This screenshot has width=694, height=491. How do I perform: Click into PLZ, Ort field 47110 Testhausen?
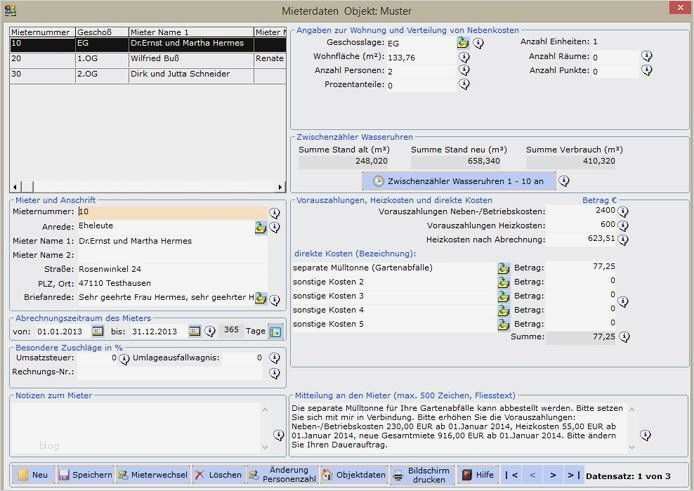pos(173,283)
